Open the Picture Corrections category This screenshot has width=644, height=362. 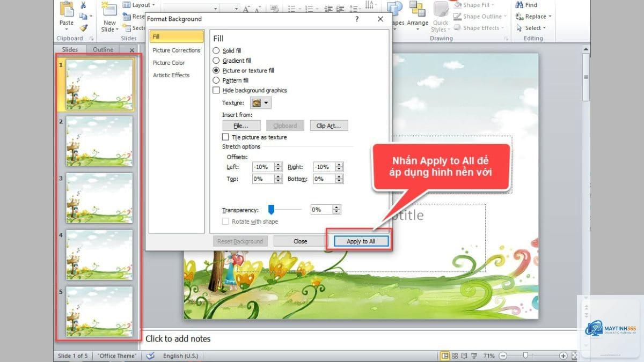[177, 50]
